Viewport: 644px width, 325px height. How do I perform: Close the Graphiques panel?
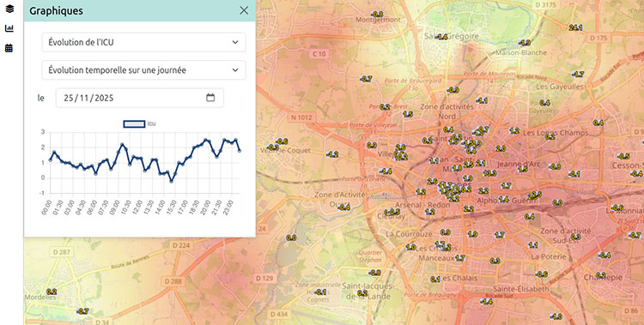pos(244,10)
